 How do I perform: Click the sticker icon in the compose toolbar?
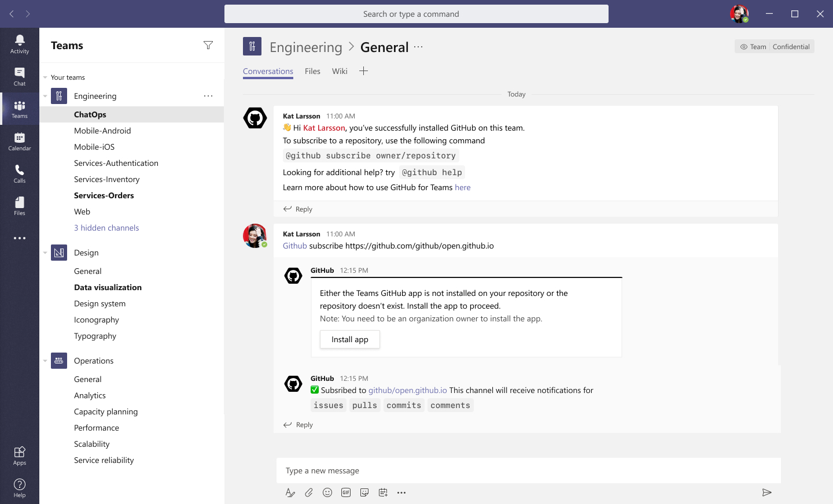point(364,492)
